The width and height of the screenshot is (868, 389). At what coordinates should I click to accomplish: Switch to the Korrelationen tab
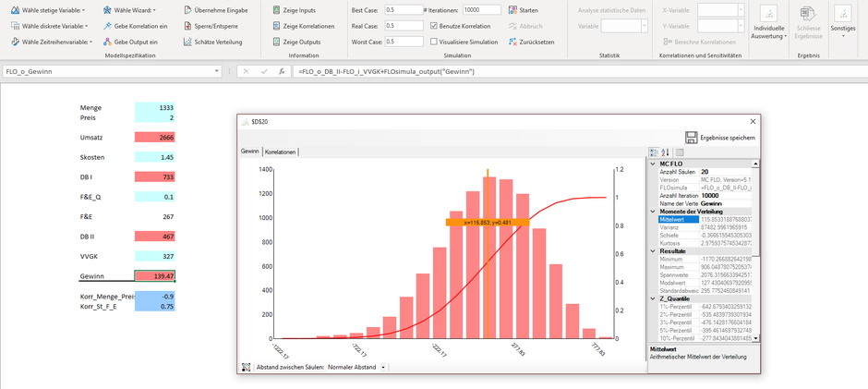280,152
